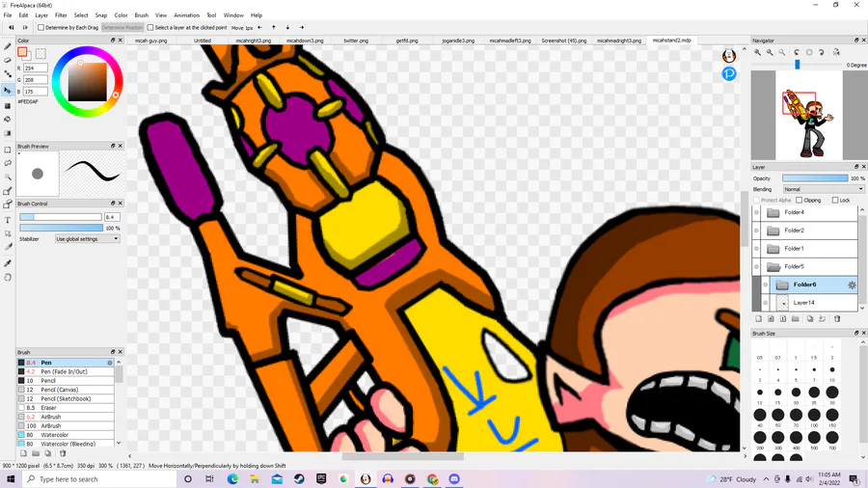Click the Navigator thumbnail preview
The image size is (868, 488).
[x=809, y=115]
